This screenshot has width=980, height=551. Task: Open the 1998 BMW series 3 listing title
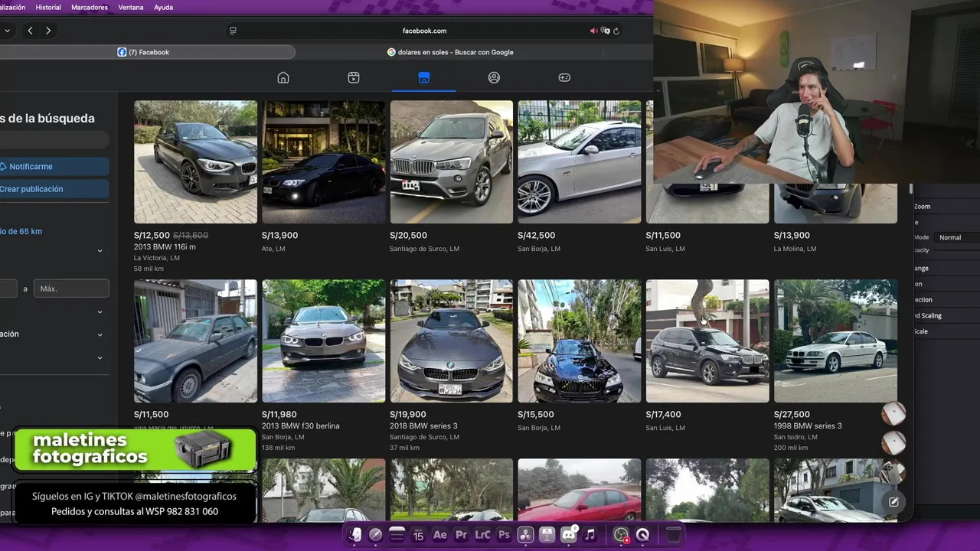pyautogui.click(x=809, y=425)
